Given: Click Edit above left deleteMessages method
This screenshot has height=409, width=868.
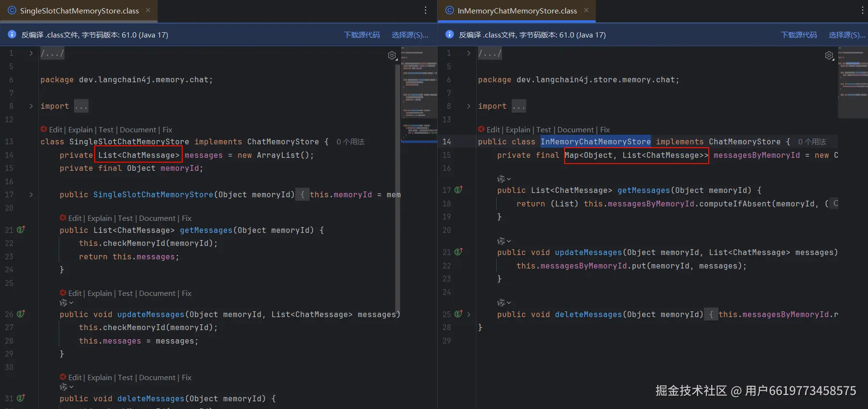Looking at the screenshot, I should pyautogui.click(x=75, y=378).
